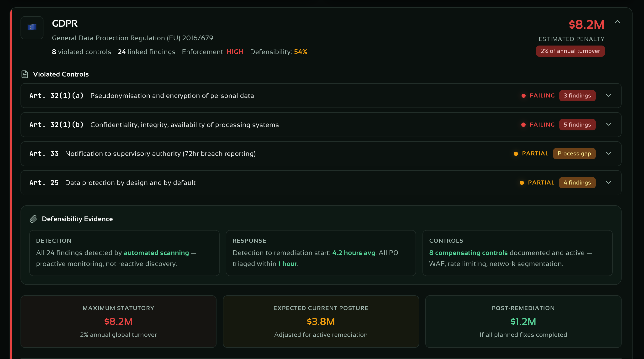Click the 3 findings badge
The height and width of the screenshot is (359, 644).
577,96
